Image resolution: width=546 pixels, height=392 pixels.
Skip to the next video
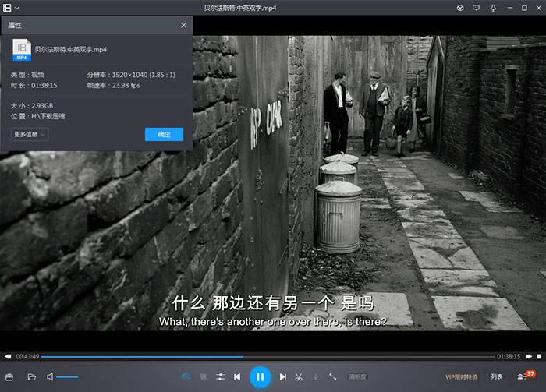click(x=283, y=376)
